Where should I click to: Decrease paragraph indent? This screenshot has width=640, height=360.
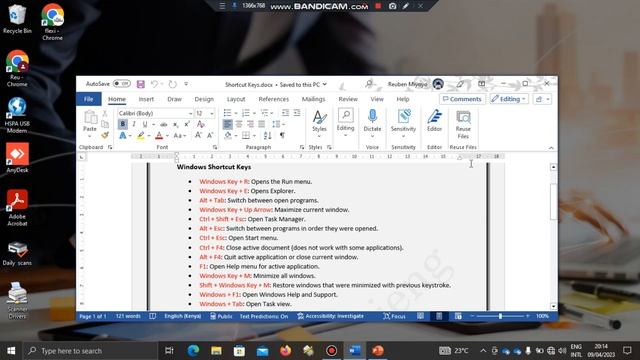pos(285,113)
